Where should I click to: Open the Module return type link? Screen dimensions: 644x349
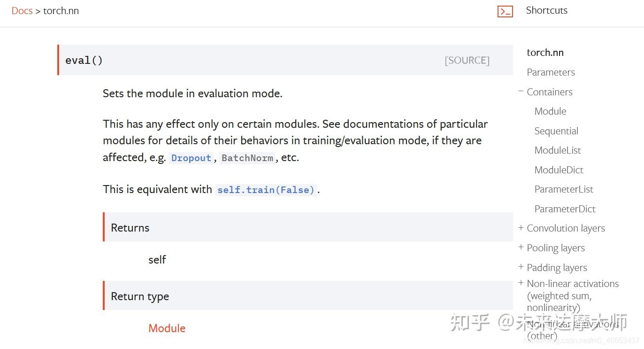[167, 328]
